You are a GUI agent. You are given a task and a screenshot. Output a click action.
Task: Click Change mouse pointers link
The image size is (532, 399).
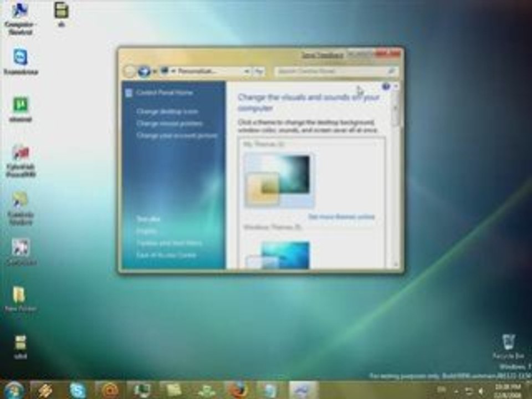tap(170, 124)
